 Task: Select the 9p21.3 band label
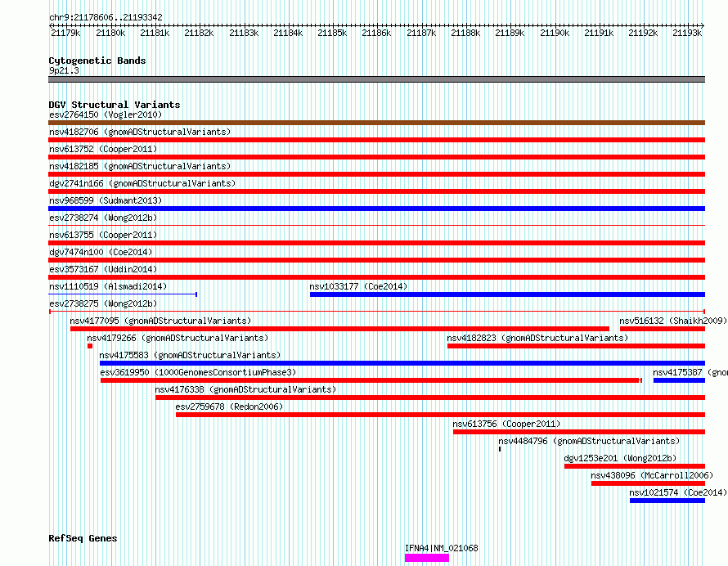coord(64,70)
